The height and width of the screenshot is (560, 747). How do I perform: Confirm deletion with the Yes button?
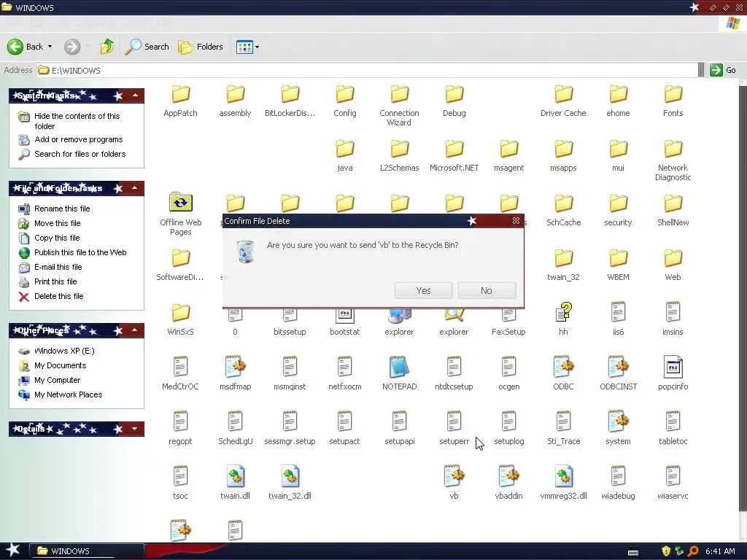tap(423, 290)
